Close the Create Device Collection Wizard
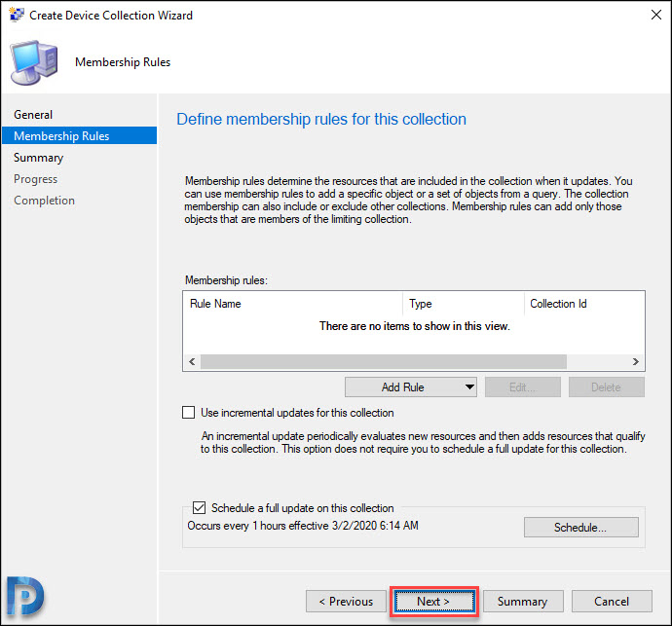Viewport: 672px width, 626px height. point(655,15)
